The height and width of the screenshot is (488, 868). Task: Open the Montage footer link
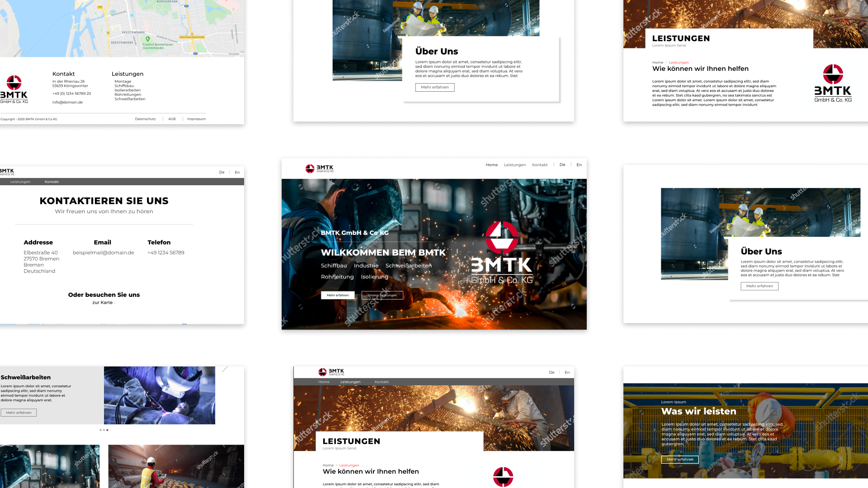[123, 81]
